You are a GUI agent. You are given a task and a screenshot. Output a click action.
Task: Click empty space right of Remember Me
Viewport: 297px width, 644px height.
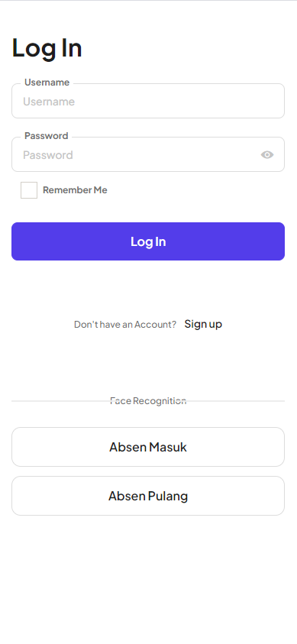point(196,190)
